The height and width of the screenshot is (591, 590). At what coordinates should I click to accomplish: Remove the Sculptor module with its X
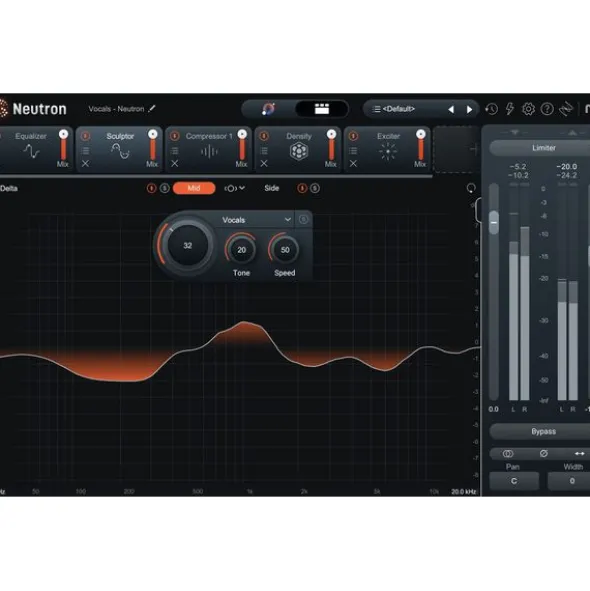click(86, 164)
